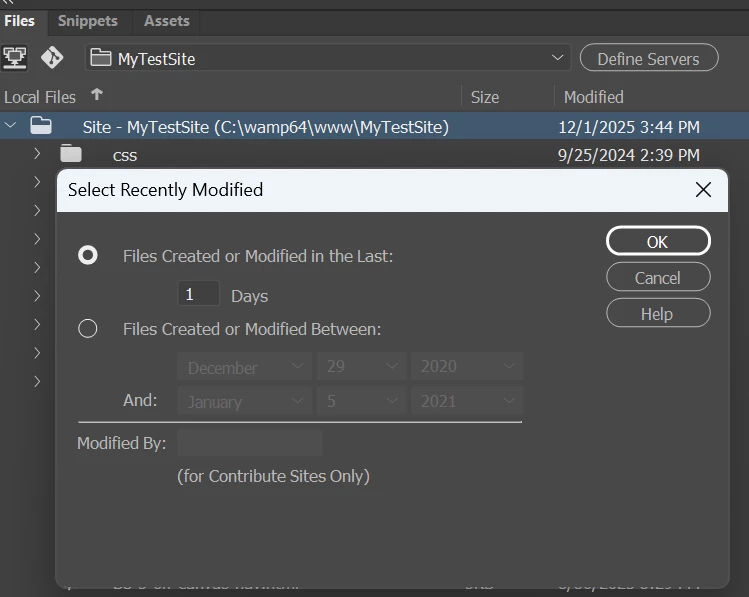
Task: Open the Git view icon
Action: pyautogui.click(x=52, y=58)
